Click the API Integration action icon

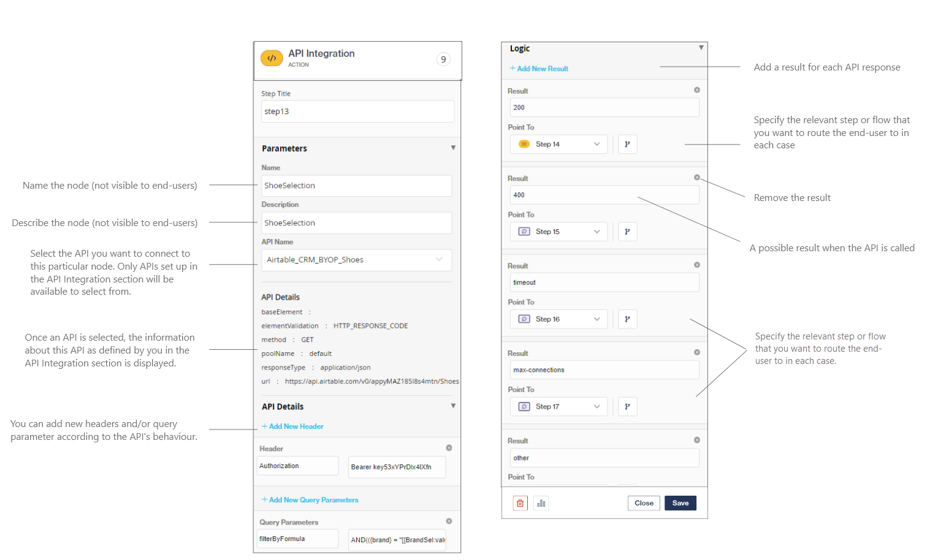272,58
